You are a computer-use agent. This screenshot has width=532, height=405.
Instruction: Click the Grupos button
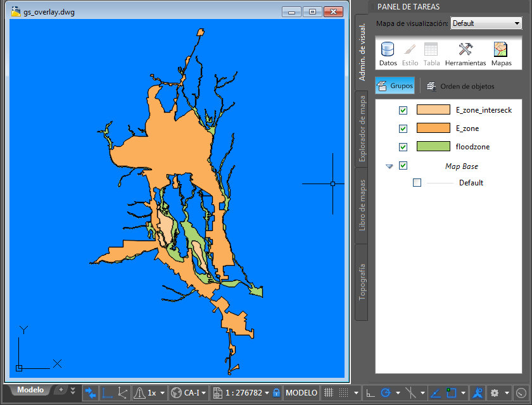(395, 85)
